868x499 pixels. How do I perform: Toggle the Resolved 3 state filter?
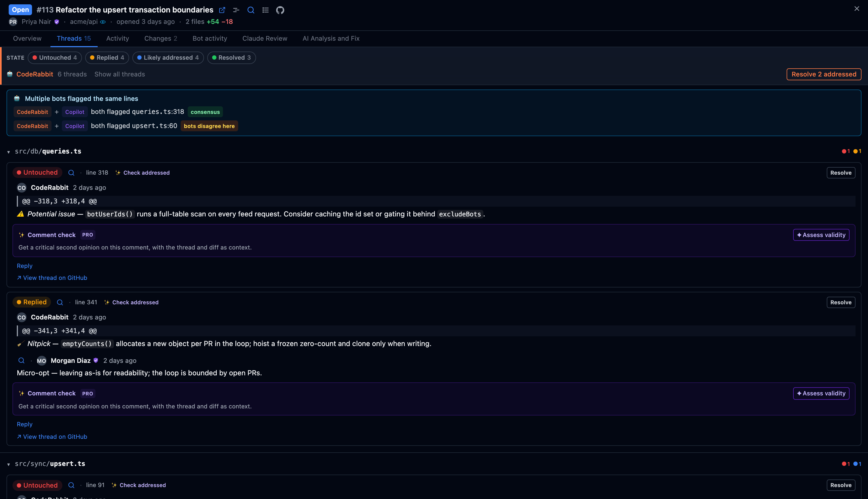tap(231, 57)
